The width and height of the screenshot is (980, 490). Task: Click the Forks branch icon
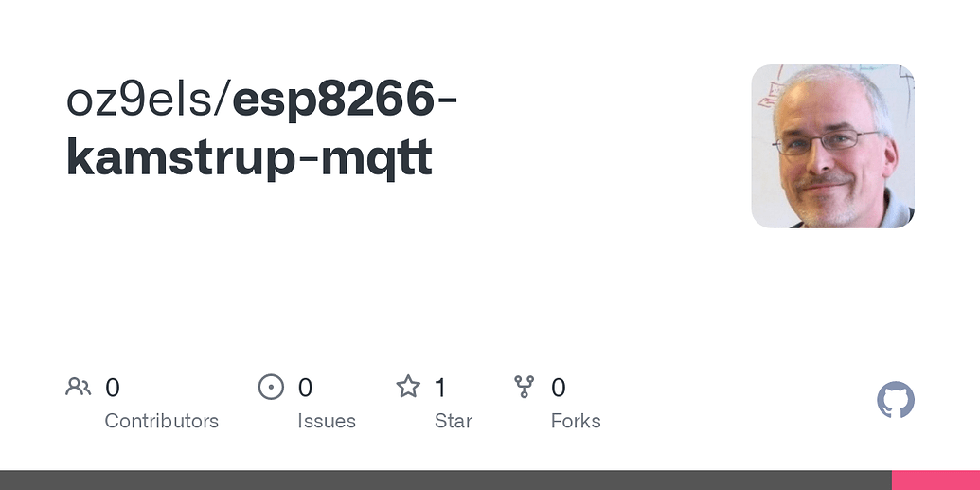(x=524, y=387)
